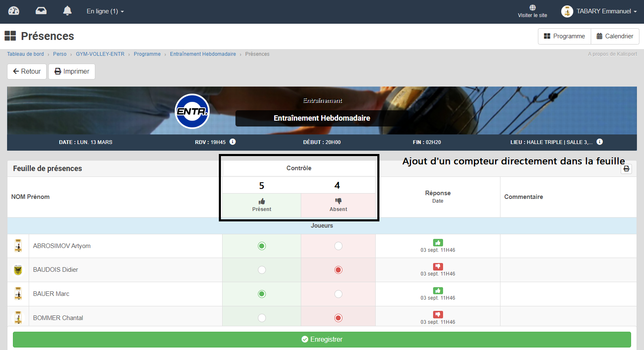
Task: Click the RDV info icon
Action: (233, 142)
